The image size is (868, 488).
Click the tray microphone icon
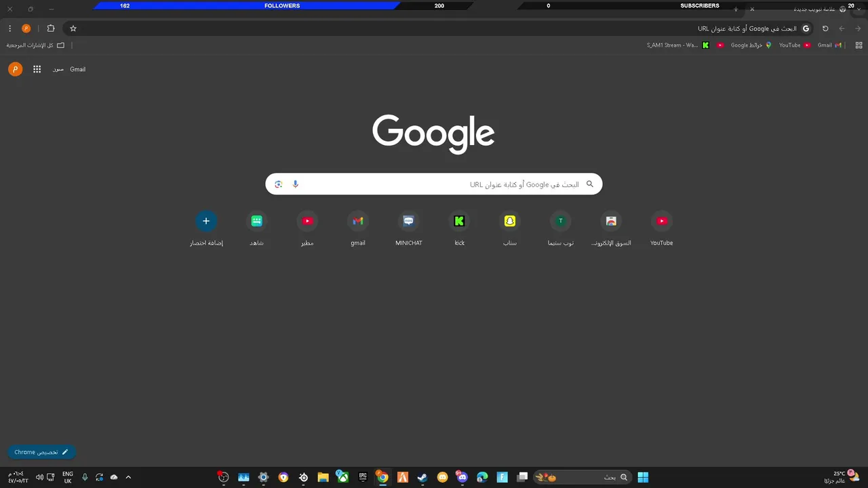[x=85, y=477]
